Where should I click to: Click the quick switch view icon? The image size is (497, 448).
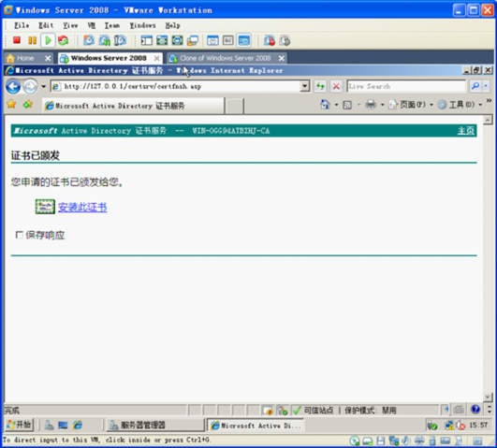click(x=162, y=40)
